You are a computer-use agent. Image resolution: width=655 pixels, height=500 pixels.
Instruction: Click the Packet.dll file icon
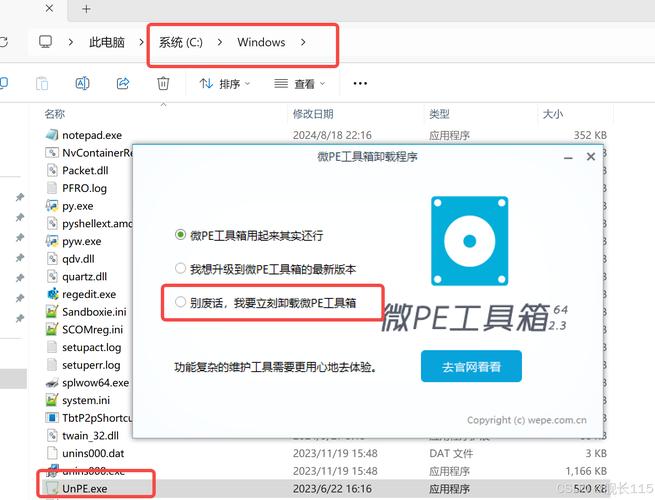coord(52,170)
